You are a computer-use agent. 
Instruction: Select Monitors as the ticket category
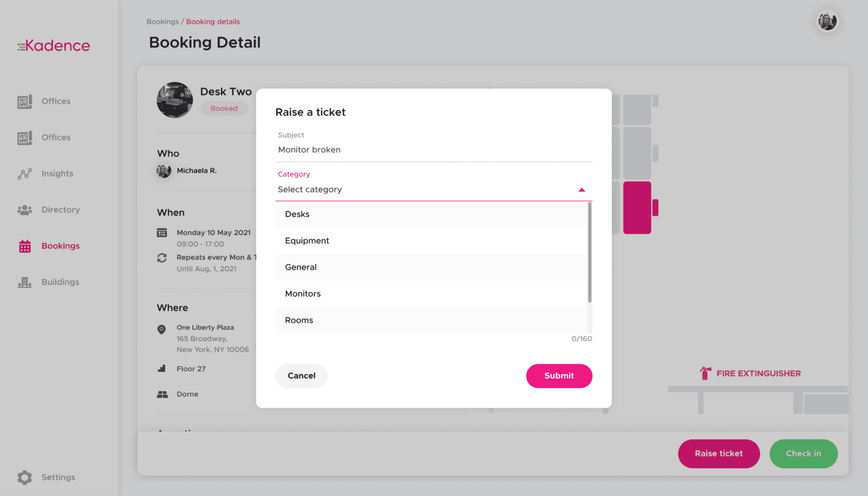click(431, 294)
